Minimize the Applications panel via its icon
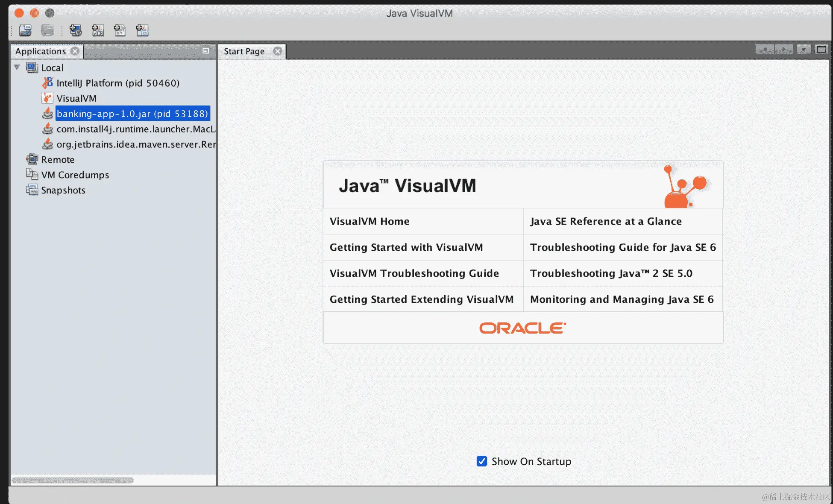Screen dimensions: 833x504 pos(205,51)
